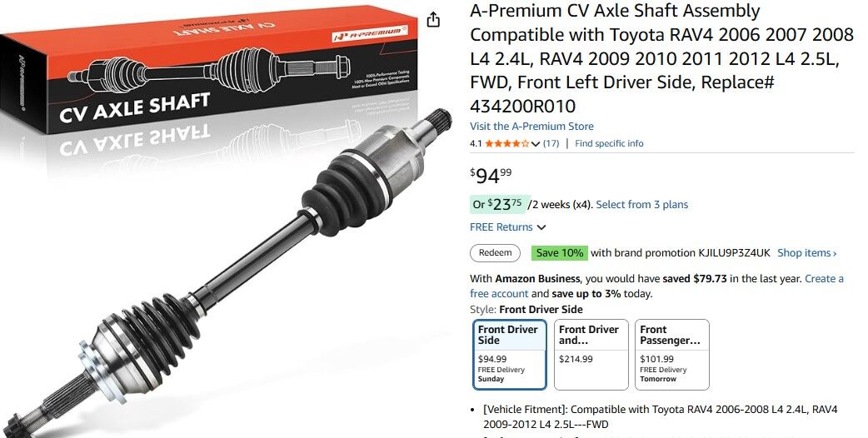This screenshot has width=868, height=438.
Task: Select the Front Passenger... style option
Action: tap(672, 355)
